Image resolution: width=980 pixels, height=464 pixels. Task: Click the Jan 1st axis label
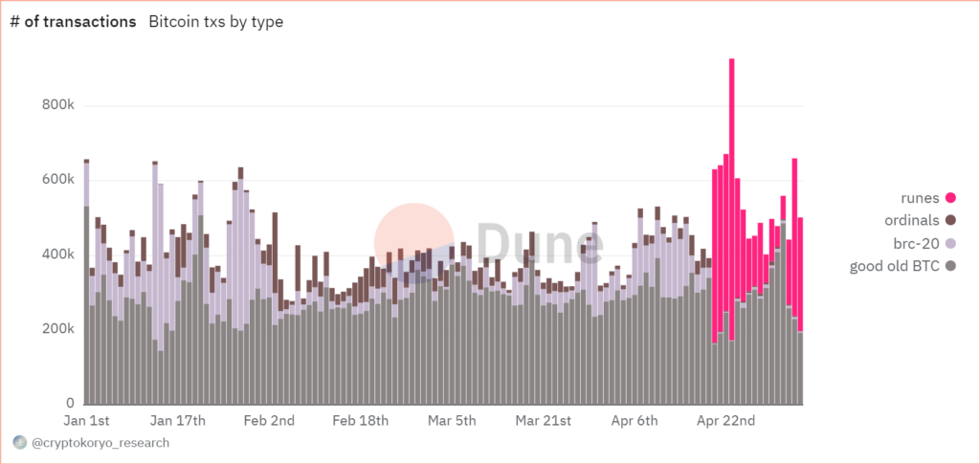pyautogui.click(x=87, y=420)
